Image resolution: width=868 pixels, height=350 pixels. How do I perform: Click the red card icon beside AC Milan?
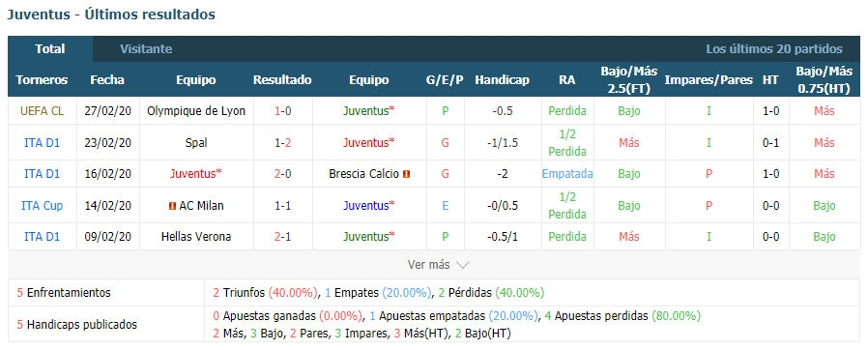tap(172, 206)
